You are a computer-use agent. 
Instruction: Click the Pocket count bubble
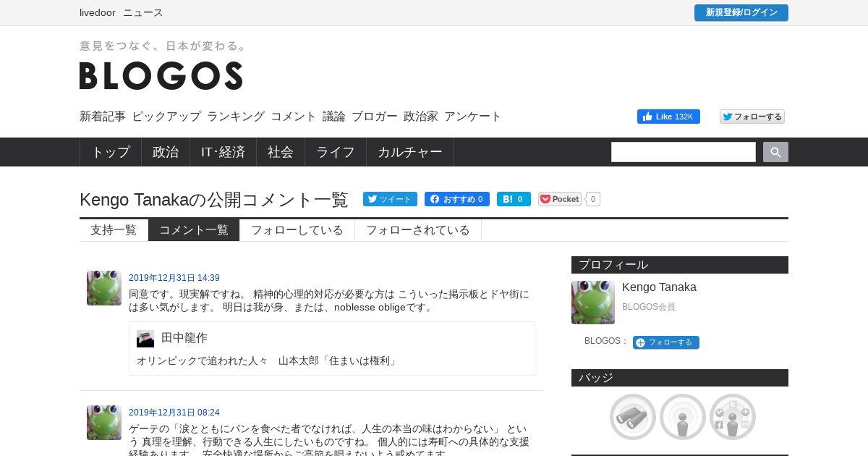pyautogui.click(x=592, y=199)
